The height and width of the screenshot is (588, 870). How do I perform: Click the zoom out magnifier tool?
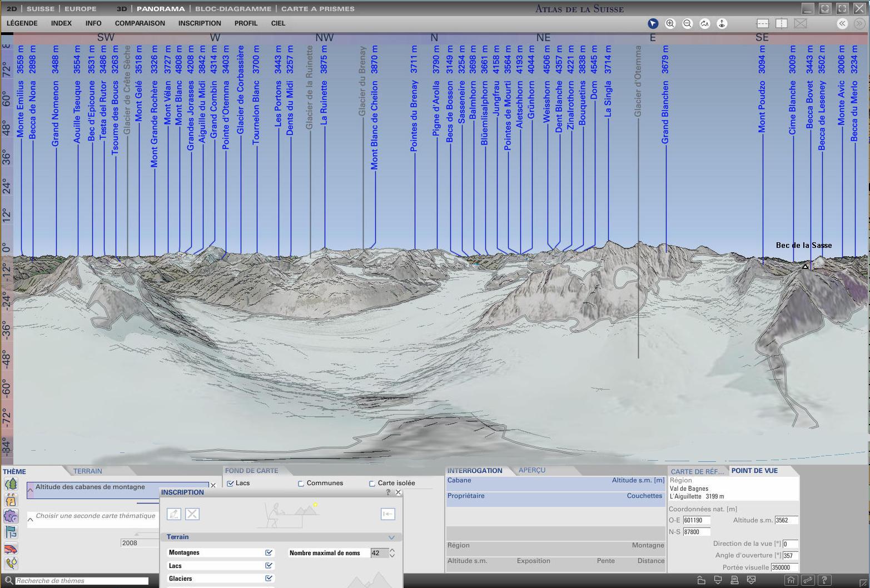tap(687, 23)
